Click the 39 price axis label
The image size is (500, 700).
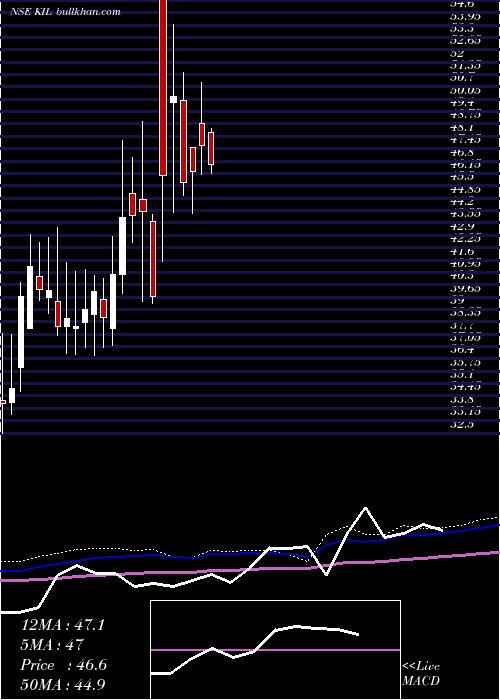point(458,301)
